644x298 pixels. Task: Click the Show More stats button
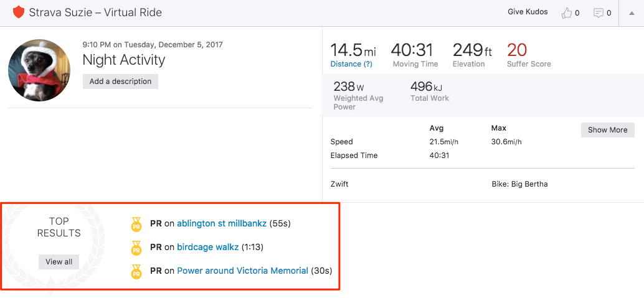pos(607,130)
